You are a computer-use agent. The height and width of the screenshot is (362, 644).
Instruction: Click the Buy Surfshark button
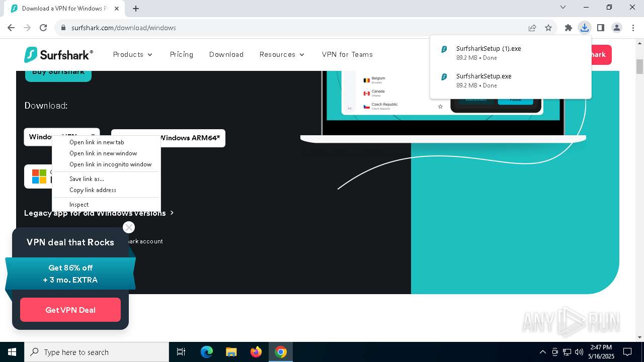(58, 74)
